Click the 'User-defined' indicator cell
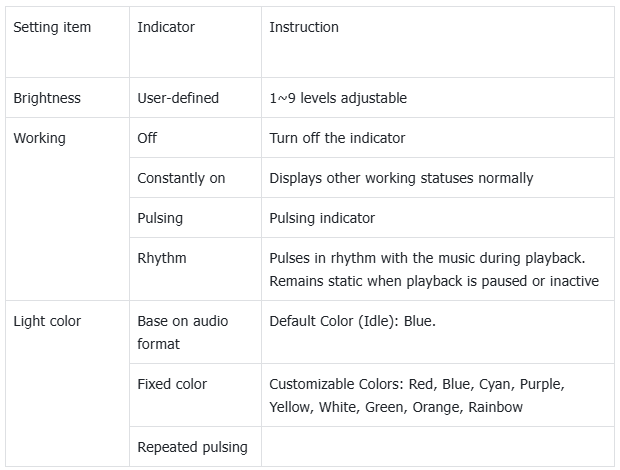Screen dimensions: 620x470 tap(178, 98)
